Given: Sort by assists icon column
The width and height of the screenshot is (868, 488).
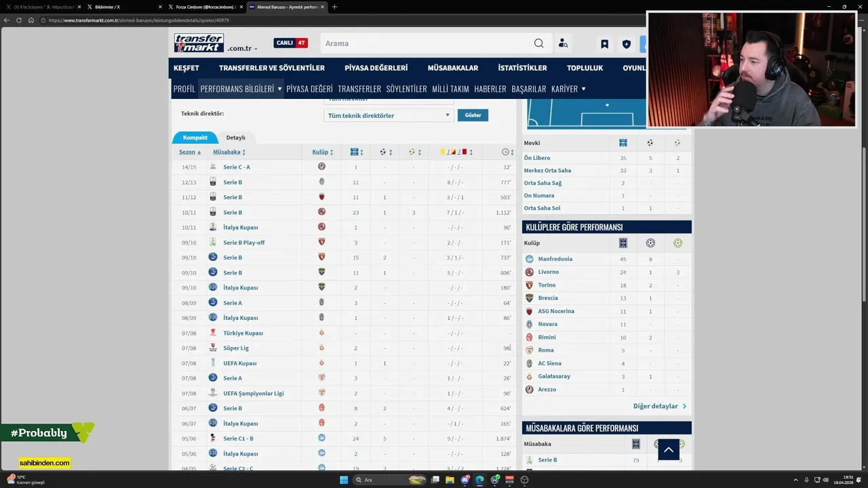Looking at the screenshot, I should point(415,152).
